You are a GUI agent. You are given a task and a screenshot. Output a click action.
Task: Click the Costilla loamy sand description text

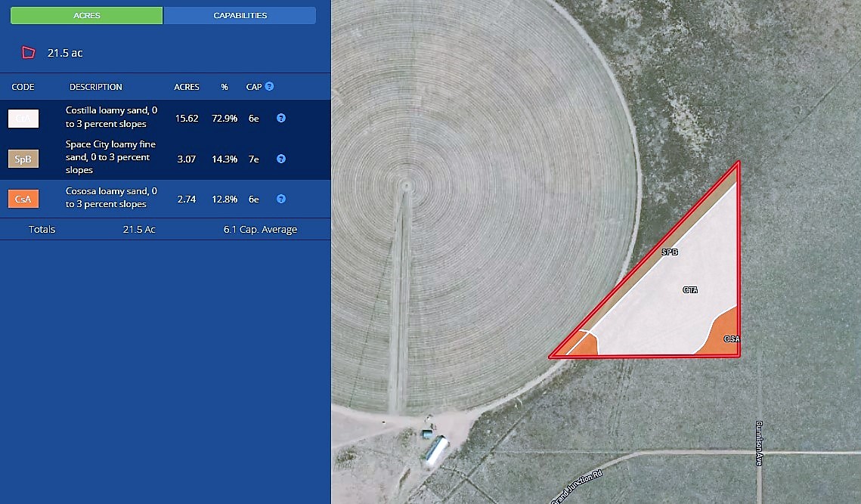[111, 117]
